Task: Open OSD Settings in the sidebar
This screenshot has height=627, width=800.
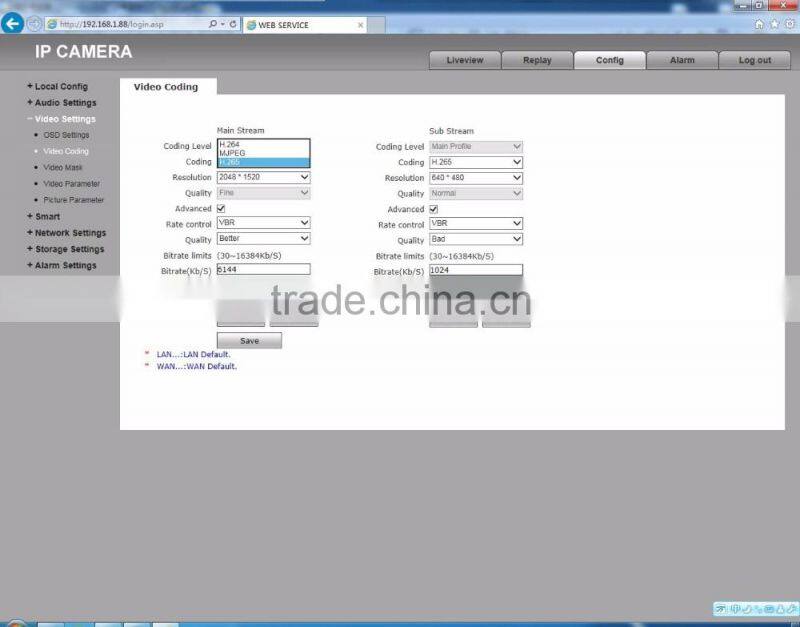Action: pos(66,135)
